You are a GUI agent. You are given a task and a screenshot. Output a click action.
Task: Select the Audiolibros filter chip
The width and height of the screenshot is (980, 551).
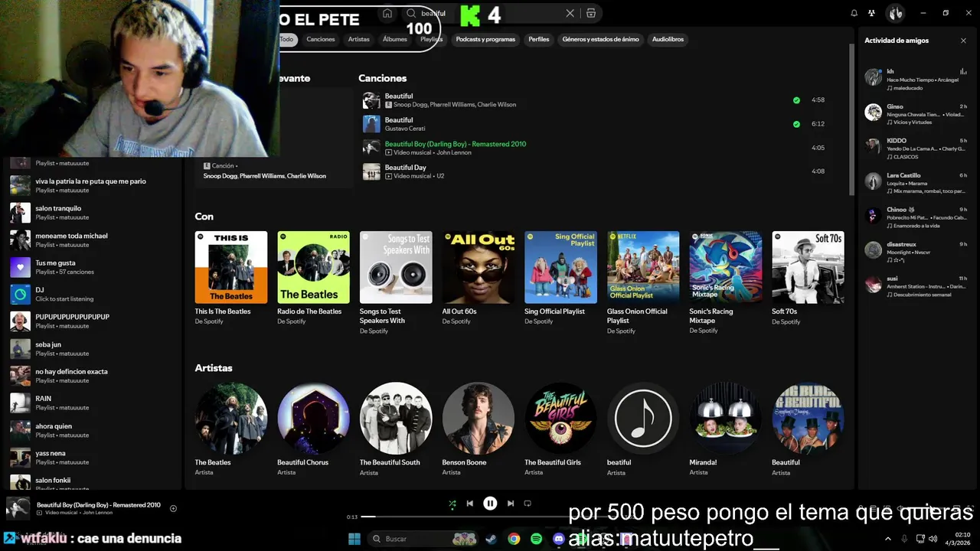[668, 39]
